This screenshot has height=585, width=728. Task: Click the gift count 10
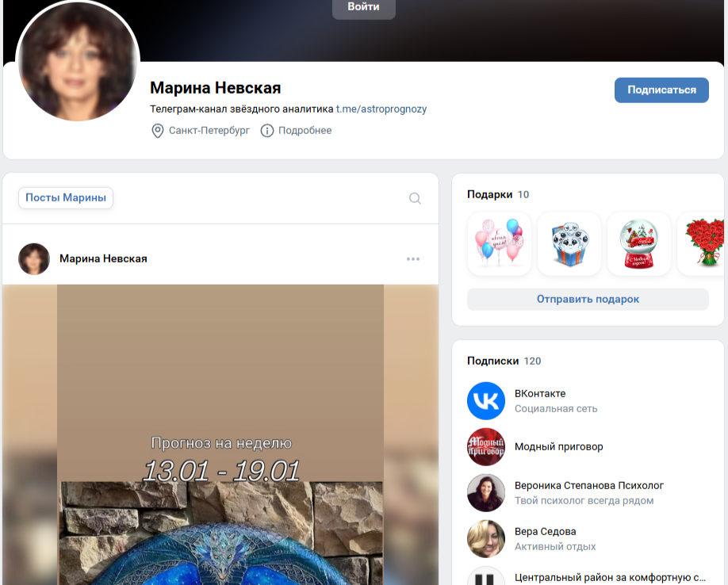coord(523,195)
